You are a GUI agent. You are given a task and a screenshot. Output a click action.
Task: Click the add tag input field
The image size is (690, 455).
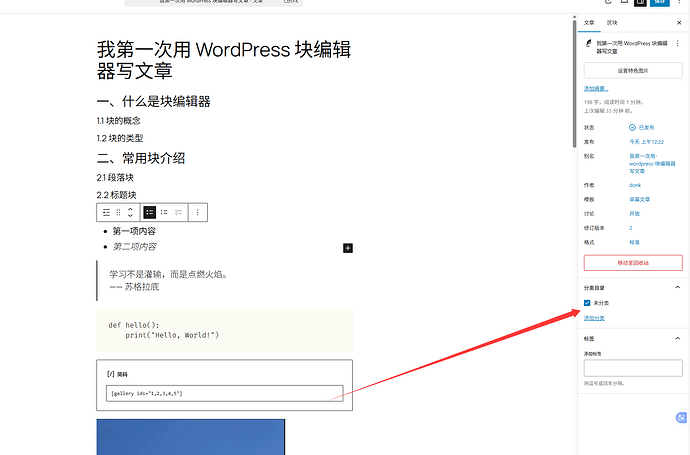tap(633, 368)
